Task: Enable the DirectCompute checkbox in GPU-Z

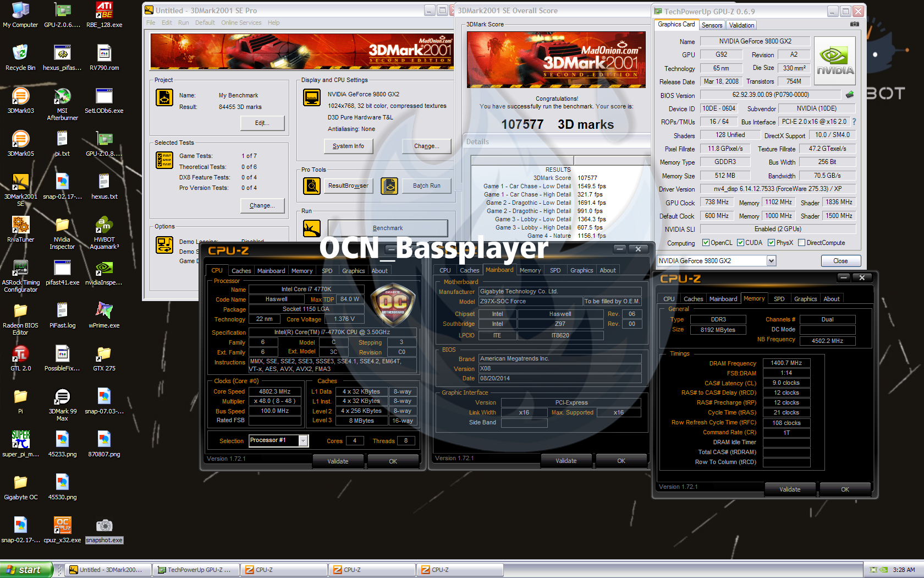Action: point(801,243)
